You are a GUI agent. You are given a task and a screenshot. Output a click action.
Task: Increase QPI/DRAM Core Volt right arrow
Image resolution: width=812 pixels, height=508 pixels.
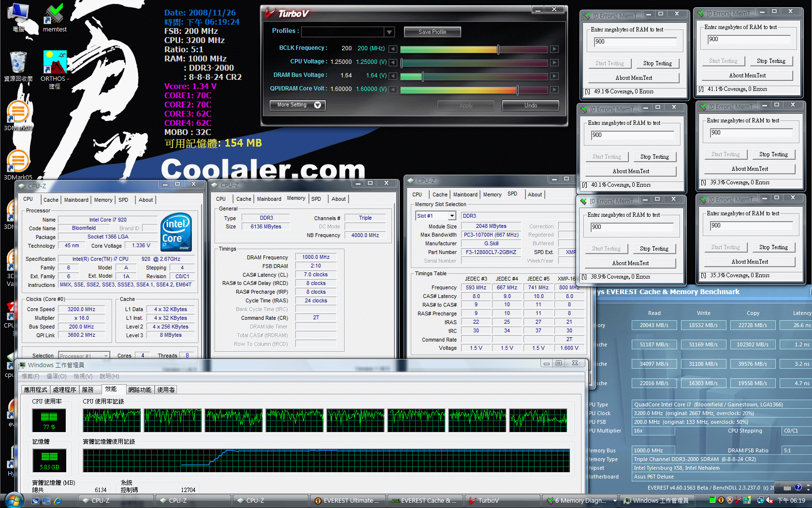click(x=554, y=90)
